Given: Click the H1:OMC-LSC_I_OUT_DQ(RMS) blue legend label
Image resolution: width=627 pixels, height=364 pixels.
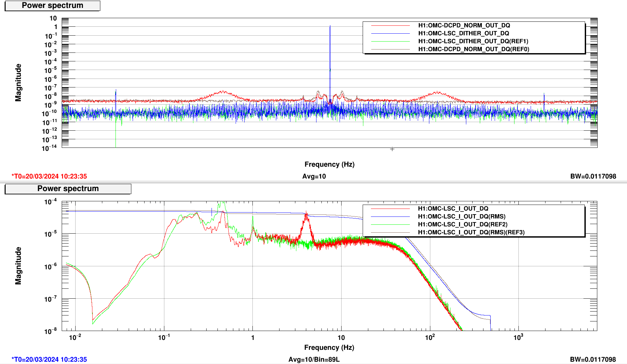Looking at the screenshot, I should [x=461, y=216].
